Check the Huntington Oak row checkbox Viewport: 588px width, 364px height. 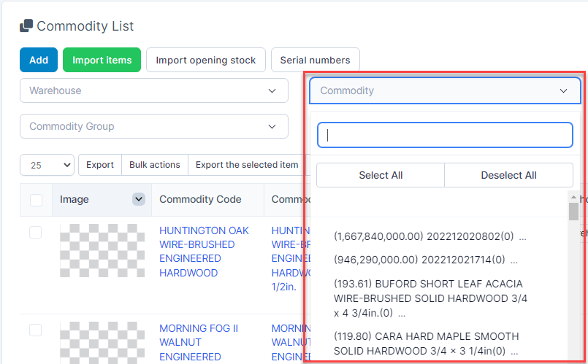[x=36, y=232]
